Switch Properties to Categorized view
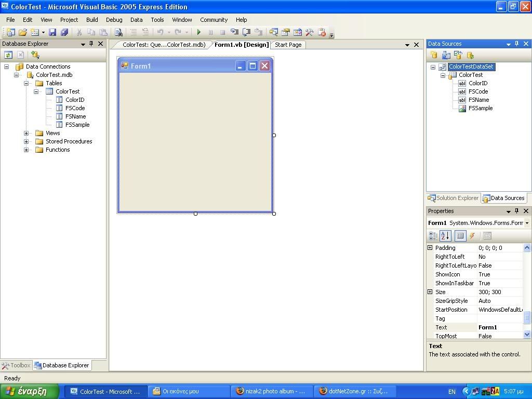The height and width of the screenshot is (399, 532). (x=433, y=236)
